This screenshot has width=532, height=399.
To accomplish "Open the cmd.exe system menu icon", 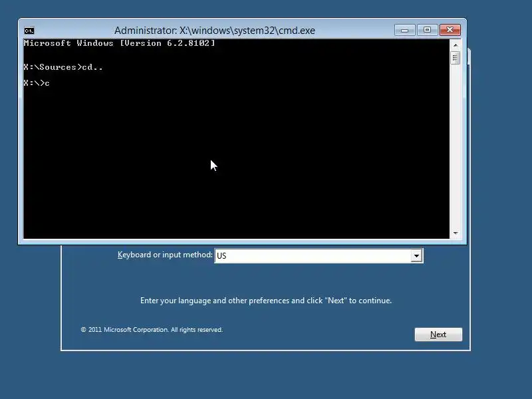I will pos(29,31).
